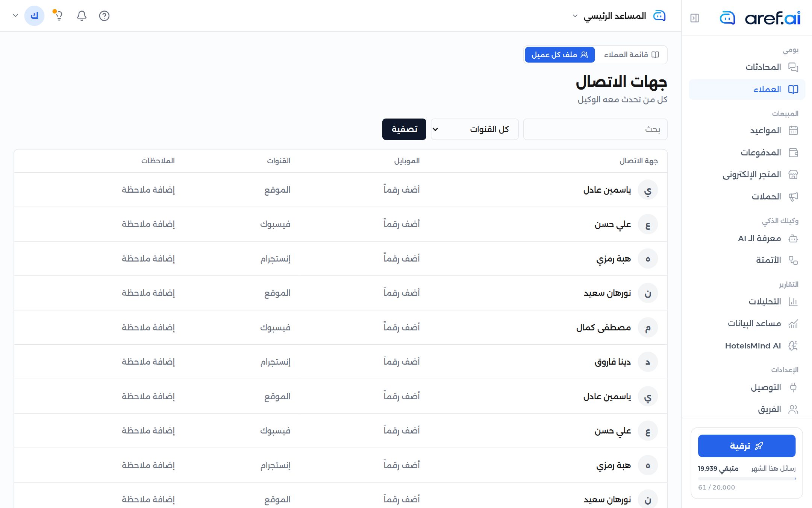Click the ترقية upgrade button

[x=747, y=446]
